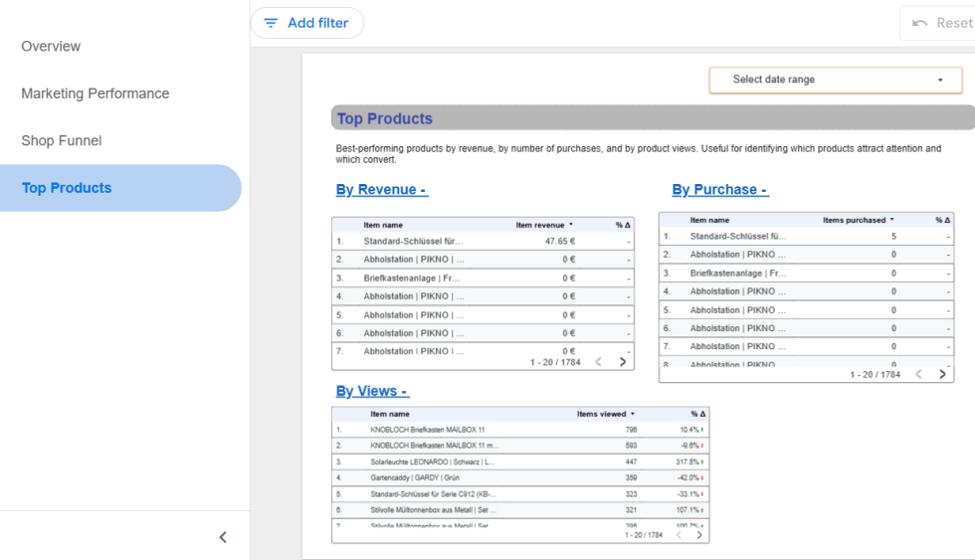Select KNOBLOCH Briefkasten MAILBOX 11 first row
This screenshot has width=975, height=560.
coord(520,430)
